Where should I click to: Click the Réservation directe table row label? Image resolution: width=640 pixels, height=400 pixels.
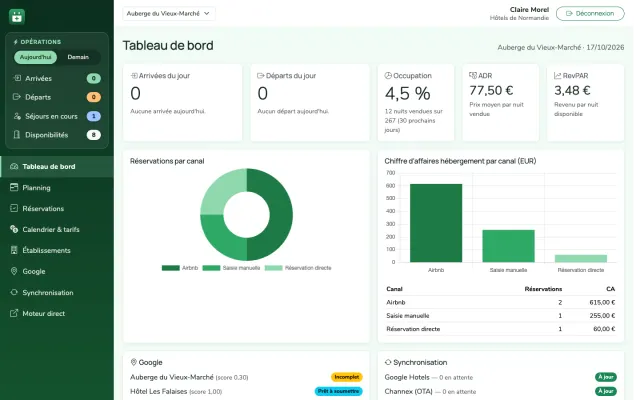tap(413, 329)
